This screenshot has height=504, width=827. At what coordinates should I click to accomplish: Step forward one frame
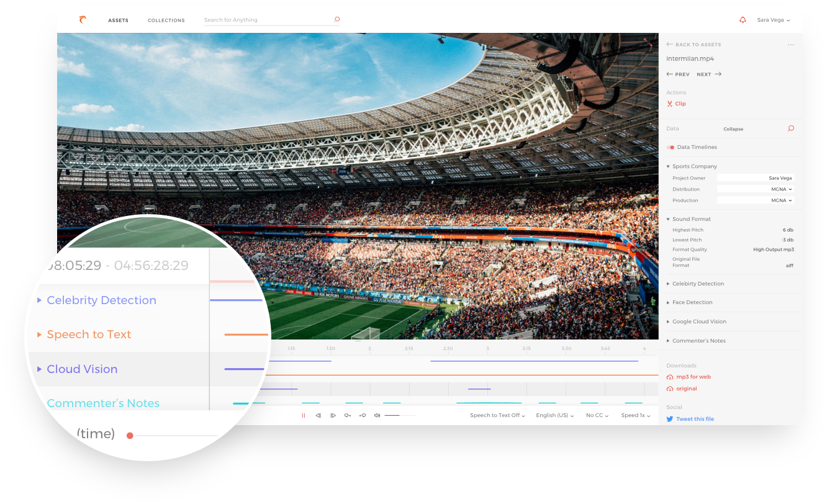tap(333, 415)
